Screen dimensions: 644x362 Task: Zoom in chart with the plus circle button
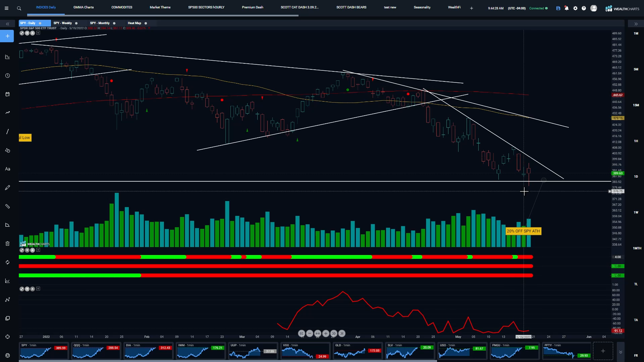(326, 334)
